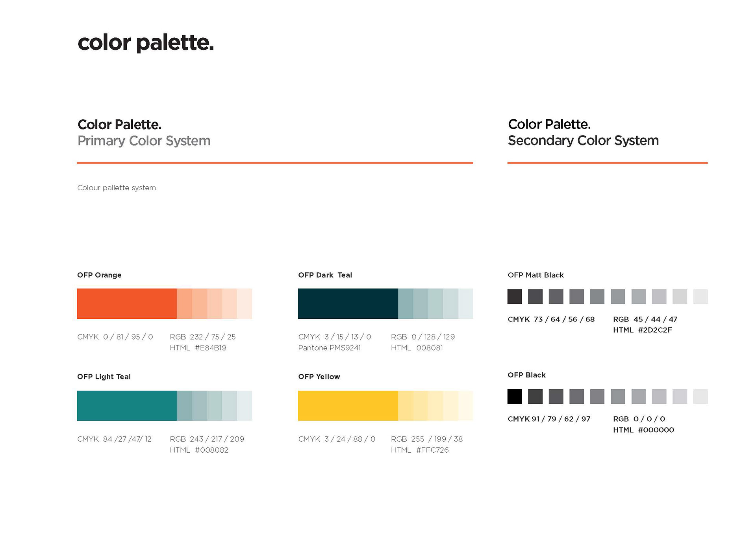
Task: Click the 'OFP Light Teal' label
Action: coord(104,377)
